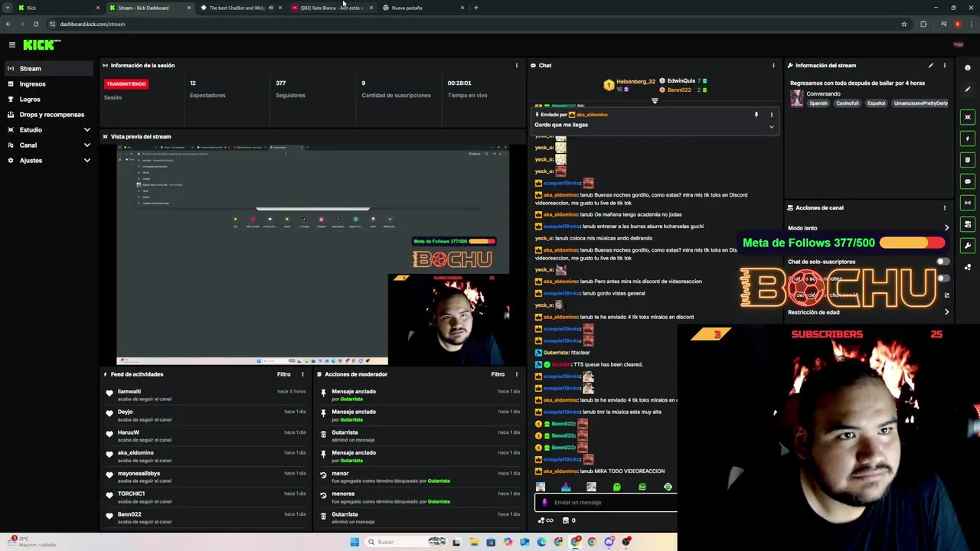Open the Acciones de moderador Filtro

tap(498, 374)
